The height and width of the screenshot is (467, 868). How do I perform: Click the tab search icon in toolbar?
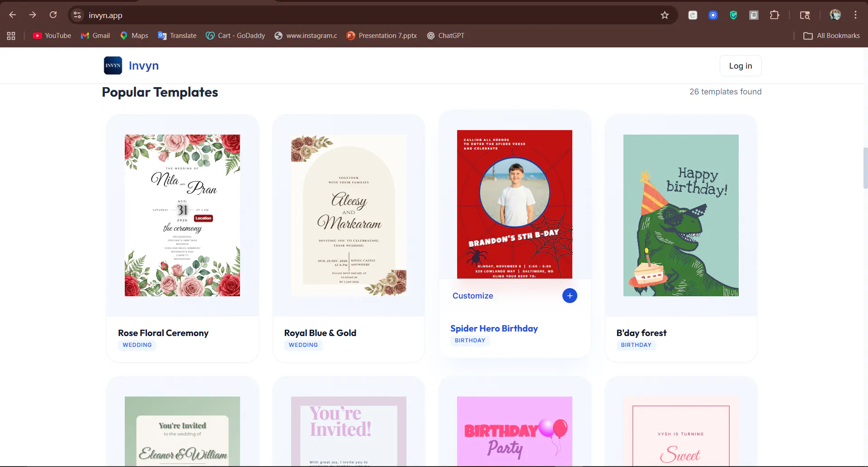tap(805, 15)
